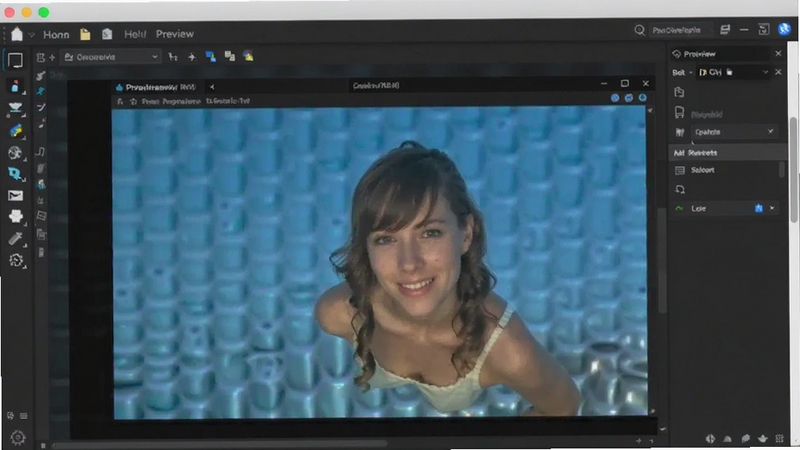The width and height of the screenshot is (800, 450).
Task: Select the multicolored layers tool
Action: [15, 131]
